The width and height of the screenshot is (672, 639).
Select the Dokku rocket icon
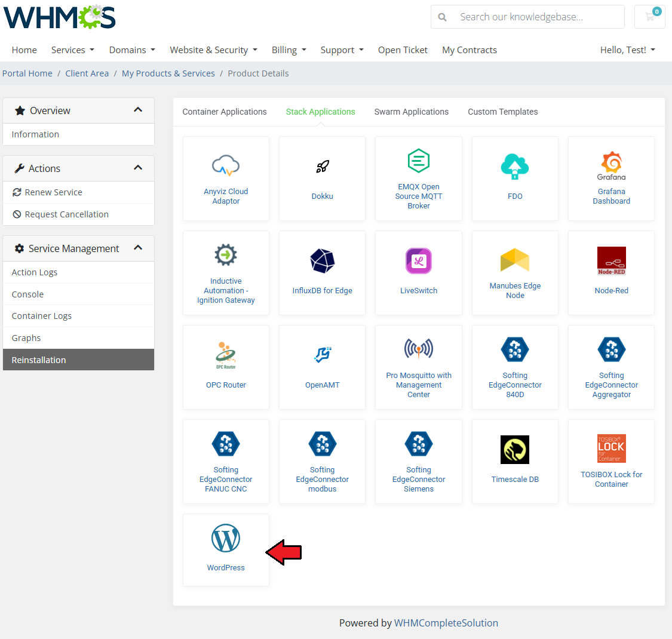click(323, 166)
